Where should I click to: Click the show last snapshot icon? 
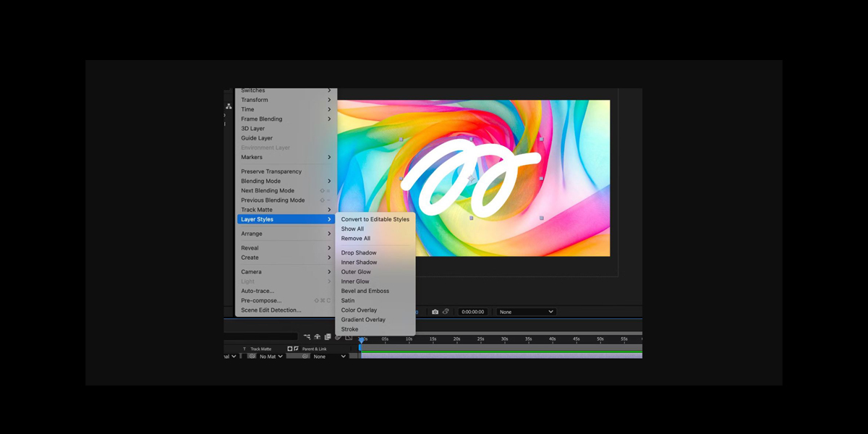[x=446, y=312]
